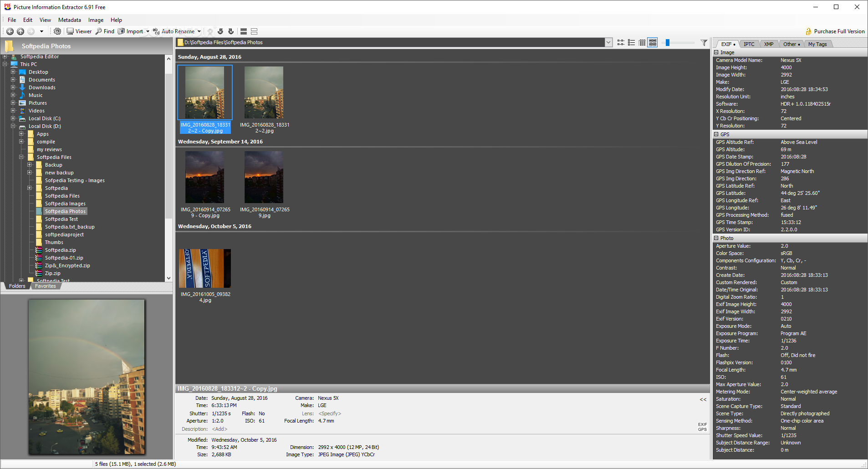Image resolution: width=868 pixels, height=469 pixels.
Task: Click the Find magnifier button
Action: 105,31
